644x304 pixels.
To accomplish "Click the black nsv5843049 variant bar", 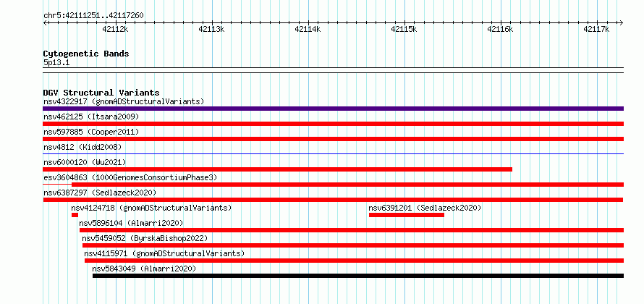I will click(358, 276).
